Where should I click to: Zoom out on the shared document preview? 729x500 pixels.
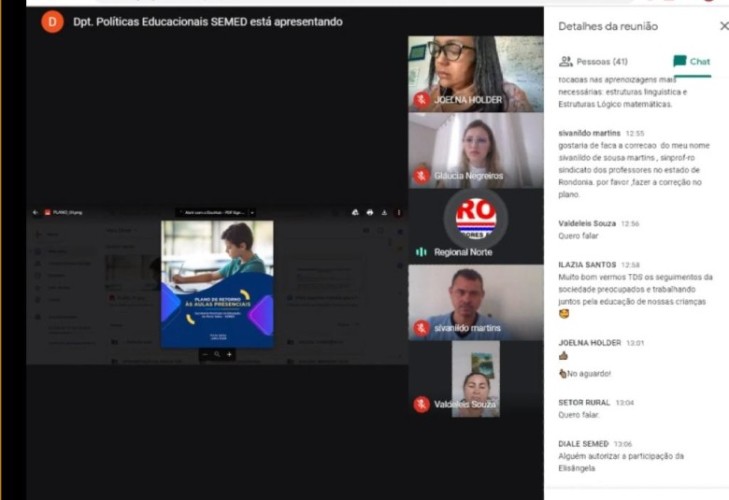(x=206, y=354)
